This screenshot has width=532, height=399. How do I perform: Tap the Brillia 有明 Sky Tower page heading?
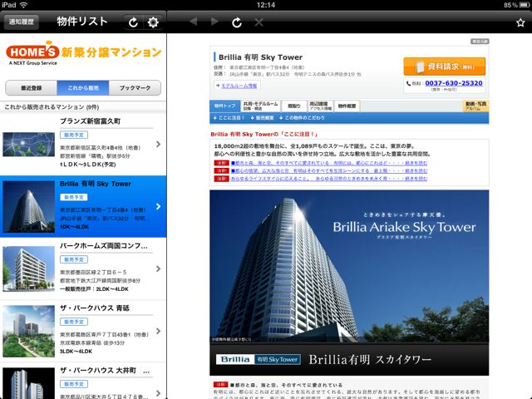260,57
